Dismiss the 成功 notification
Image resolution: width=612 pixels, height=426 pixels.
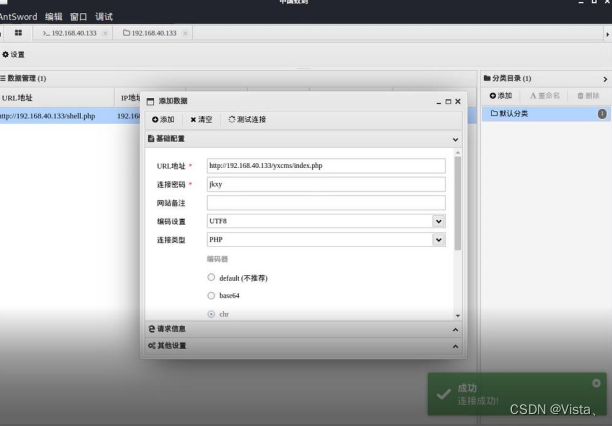(x=596, y=383)
